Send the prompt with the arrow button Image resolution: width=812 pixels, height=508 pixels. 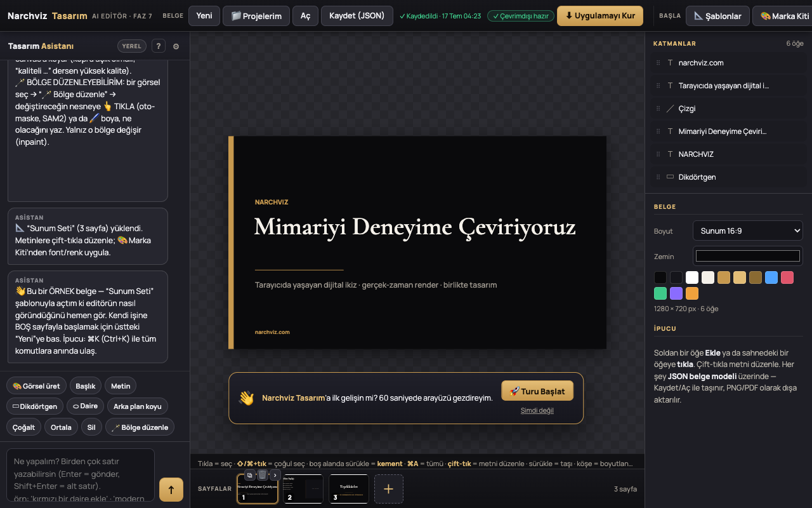click(x=171, y=490)
